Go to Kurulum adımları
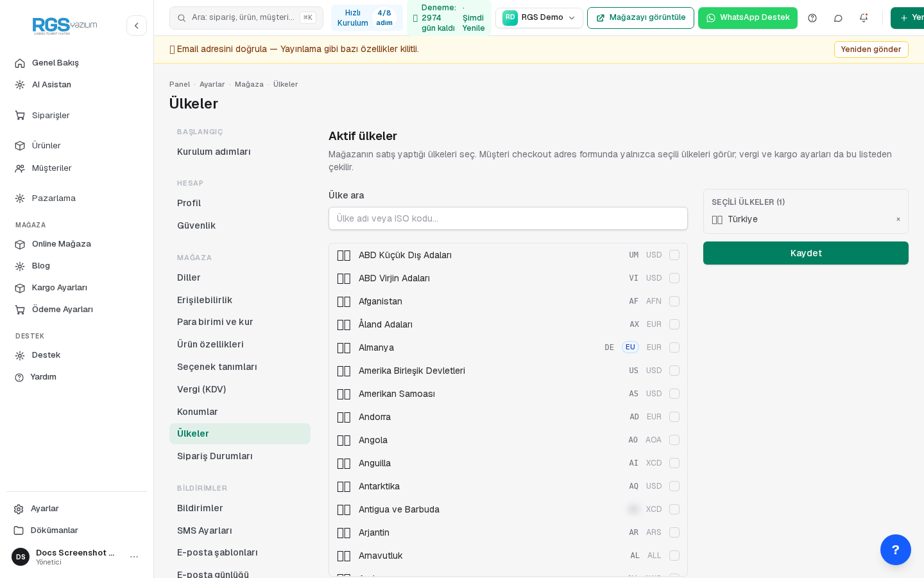This screenshot has width=924, height=578. 240,152
